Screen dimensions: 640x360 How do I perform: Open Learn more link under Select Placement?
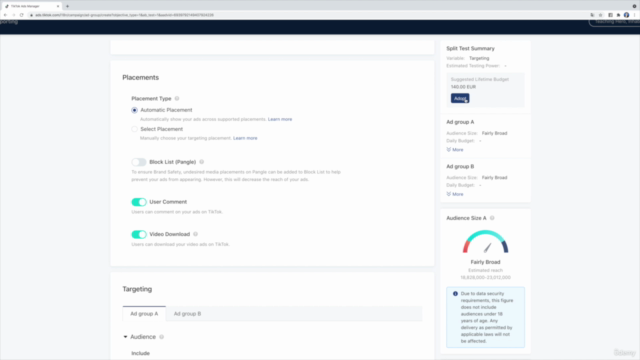pos(245,138)
